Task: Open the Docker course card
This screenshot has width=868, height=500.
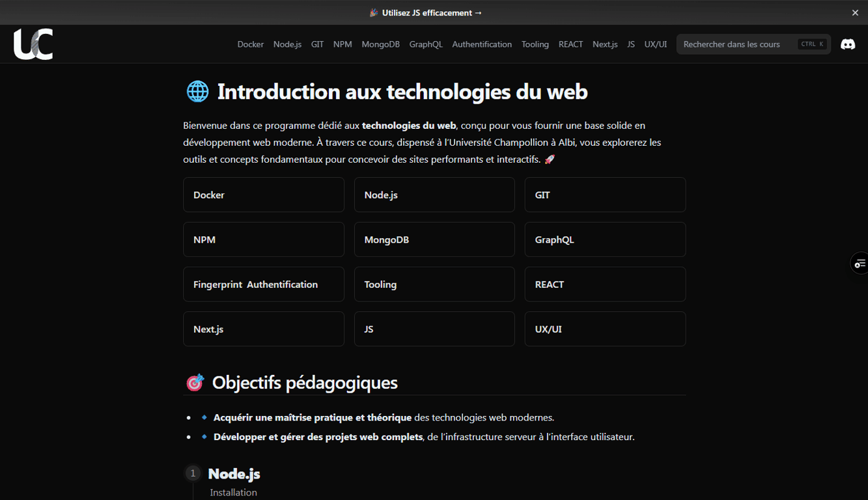Action: (x=263, y=194)
